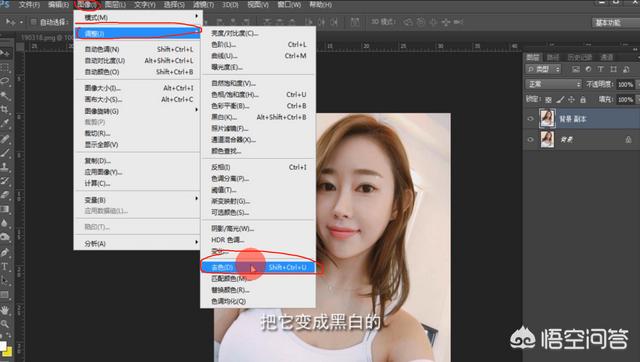Select the Rectangular Marquee tool

point(4,67)
